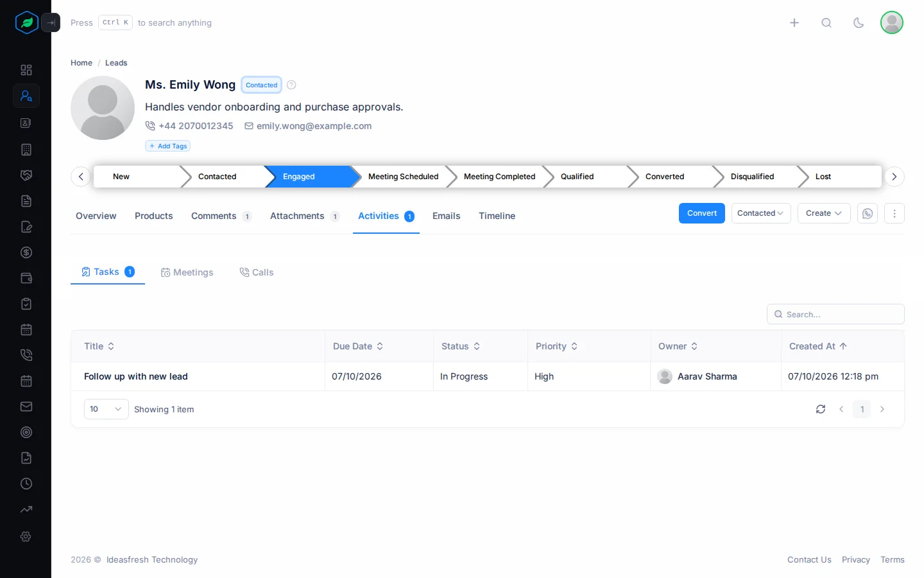The image size is (924, 578).
Task: Open the dollar coin icon in sidebar
Action: [26, 252]
